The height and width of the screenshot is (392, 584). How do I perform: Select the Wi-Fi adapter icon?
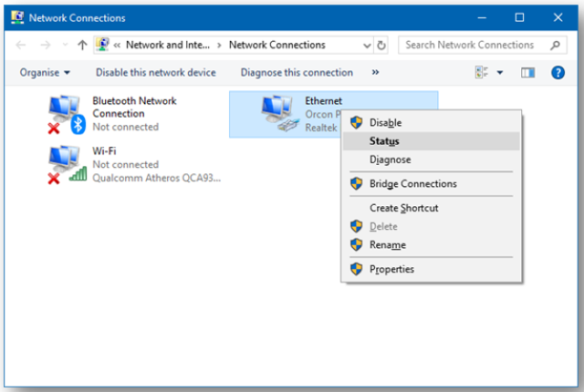[x=67, y=164]
